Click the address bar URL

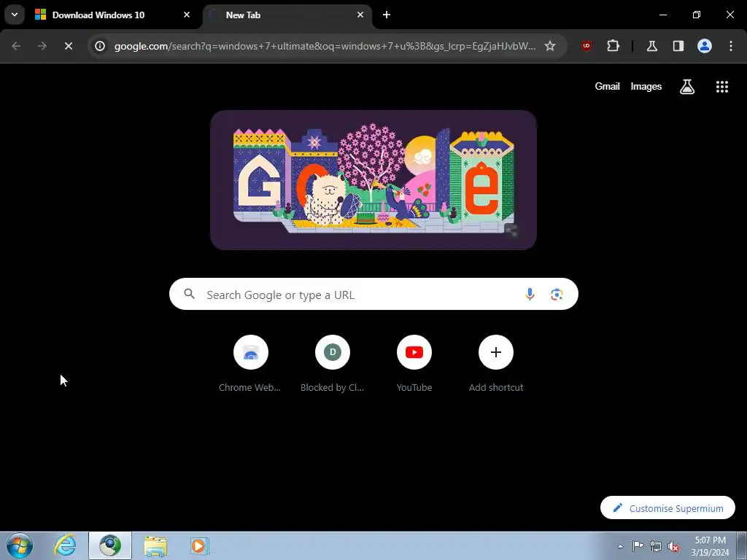tap(325, 46)
